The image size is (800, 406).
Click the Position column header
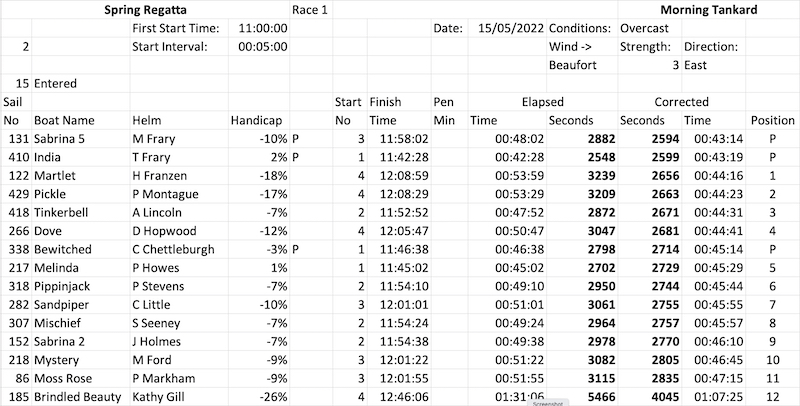click(772, 120)
